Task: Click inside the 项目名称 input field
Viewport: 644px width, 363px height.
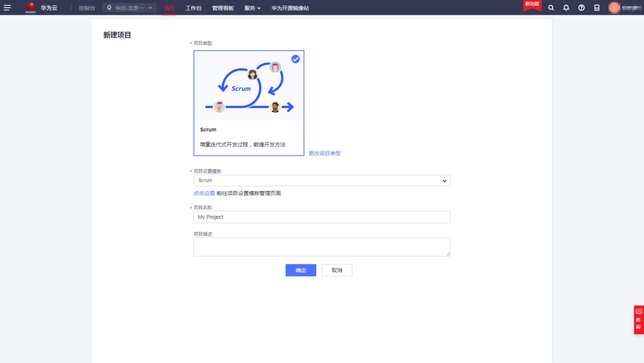Action: (322, 217)
